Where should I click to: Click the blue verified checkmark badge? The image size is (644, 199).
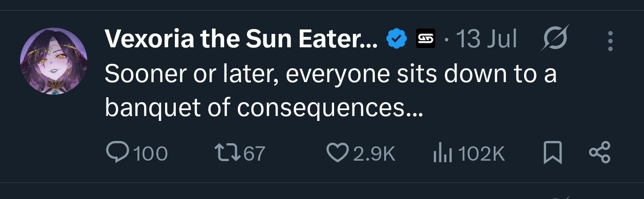tap(396, 39)
